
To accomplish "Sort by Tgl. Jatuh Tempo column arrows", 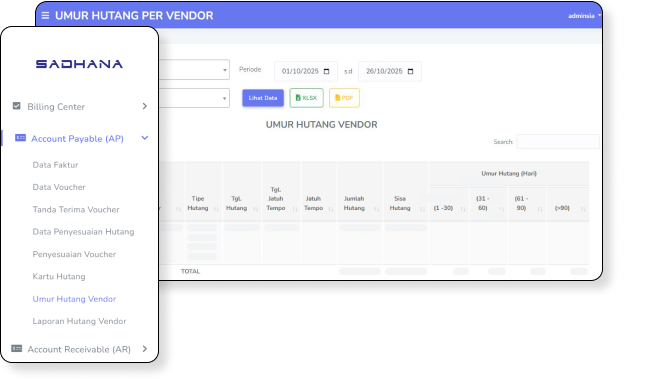I will pos(295,209).
